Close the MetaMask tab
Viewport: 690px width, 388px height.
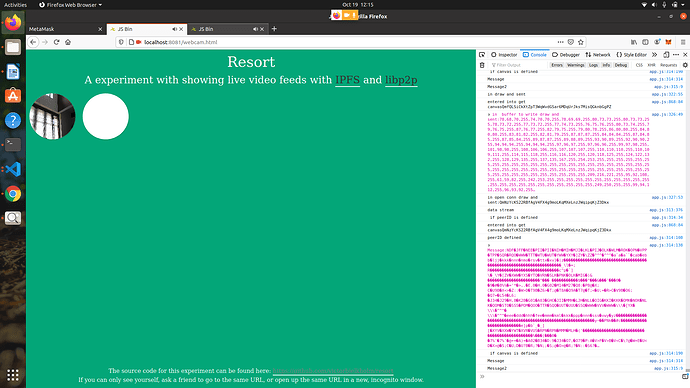tap(100, 29)
